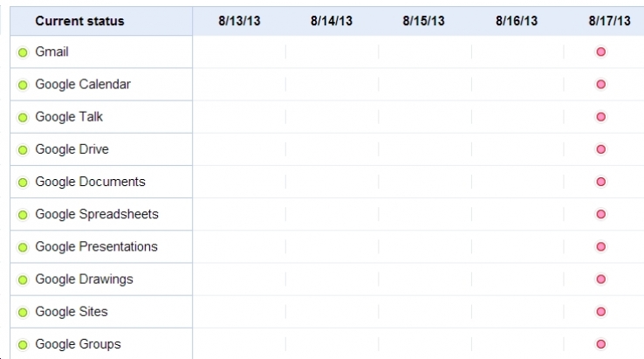Click Google Spreadsheets' pink 8/17/13 dot

click(600, 214)
